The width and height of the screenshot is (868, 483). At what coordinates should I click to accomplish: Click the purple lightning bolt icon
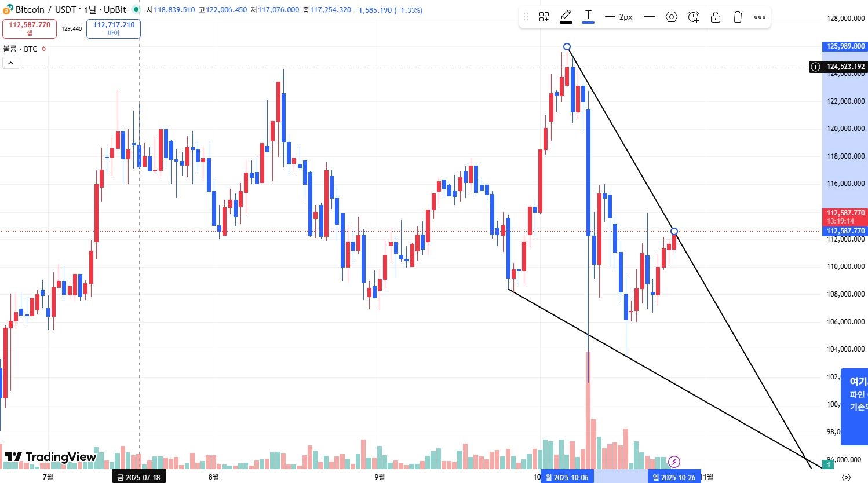point(674,462)
